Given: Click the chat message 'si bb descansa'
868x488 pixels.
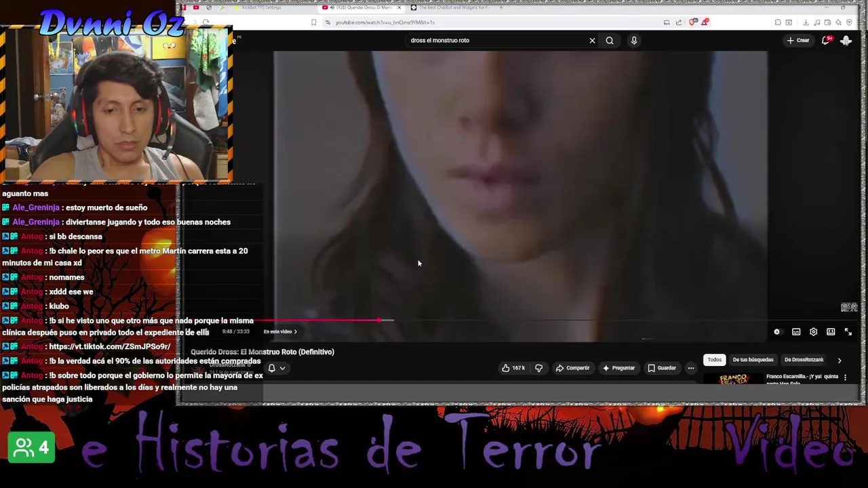Looking at the screenshot, I should point(76,237).
